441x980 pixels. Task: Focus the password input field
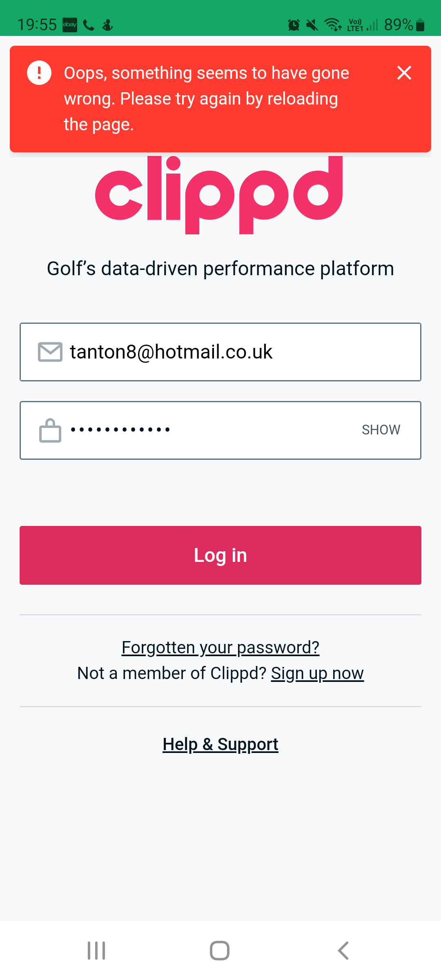click(212, 430)
